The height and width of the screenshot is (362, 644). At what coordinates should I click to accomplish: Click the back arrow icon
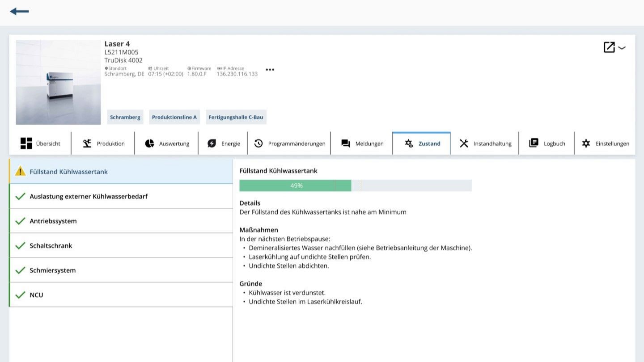pyautogui.click(x=19, y=12)
